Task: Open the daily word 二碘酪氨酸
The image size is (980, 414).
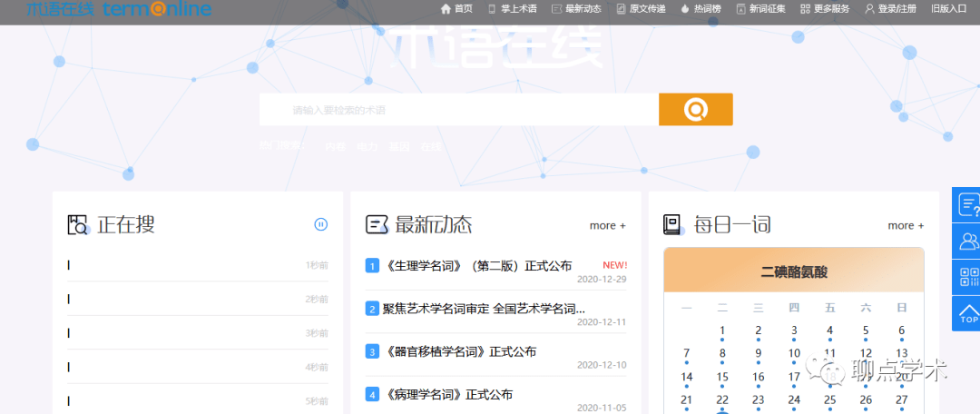Action: click(794, 271)
